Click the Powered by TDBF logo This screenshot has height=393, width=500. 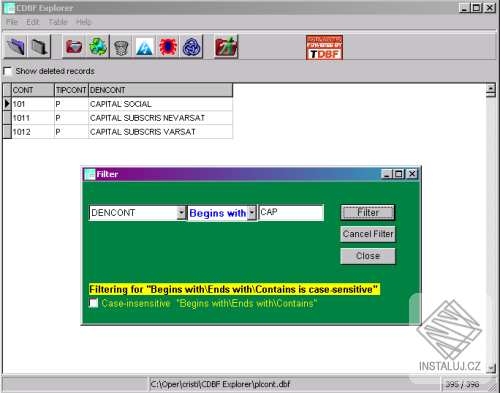(x=324, y=48)
